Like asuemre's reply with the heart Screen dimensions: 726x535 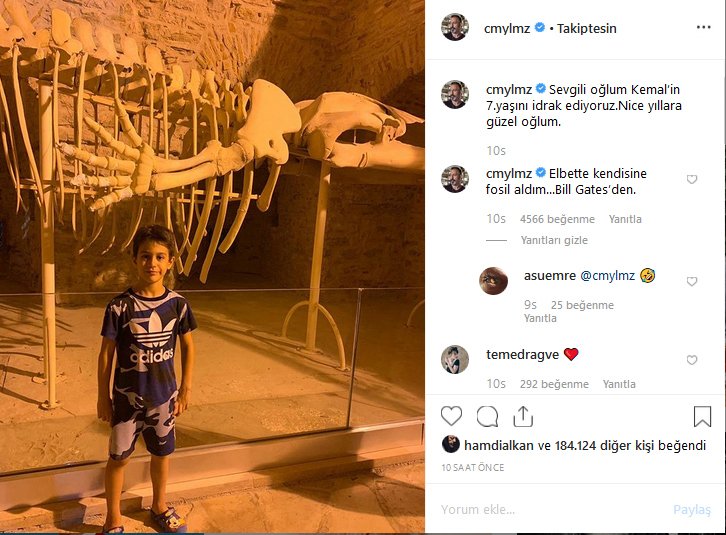click(692, 281)
